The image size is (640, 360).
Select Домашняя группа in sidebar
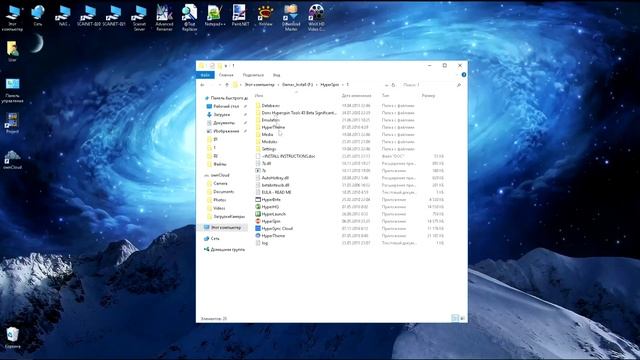click(228, 249)
